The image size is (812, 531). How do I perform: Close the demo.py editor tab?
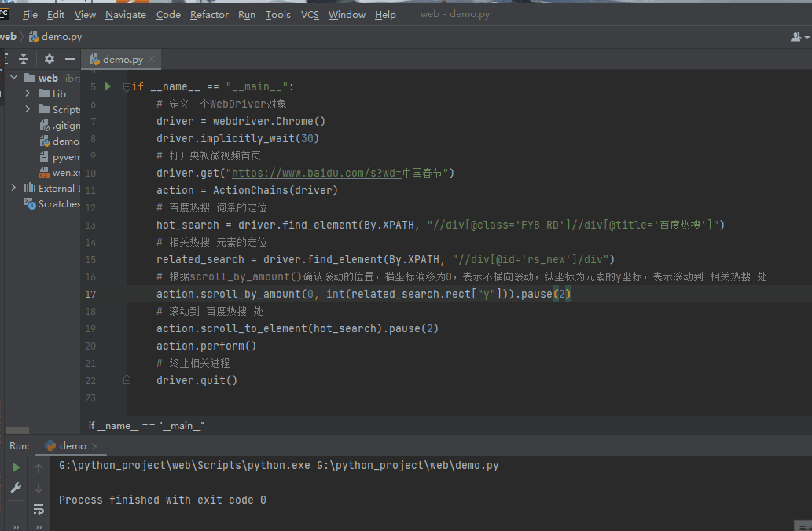pyautogui.click(x=152, y=59)
